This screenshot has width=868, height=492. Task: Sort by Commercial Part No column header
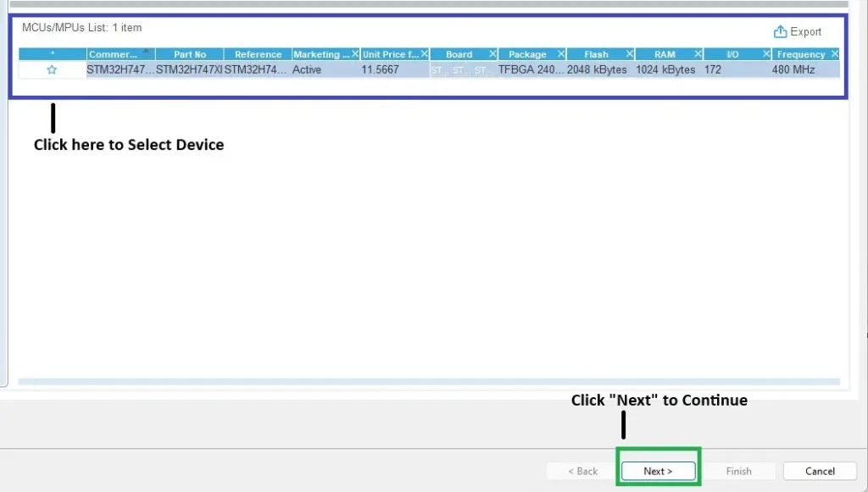(x=114, y=54)
